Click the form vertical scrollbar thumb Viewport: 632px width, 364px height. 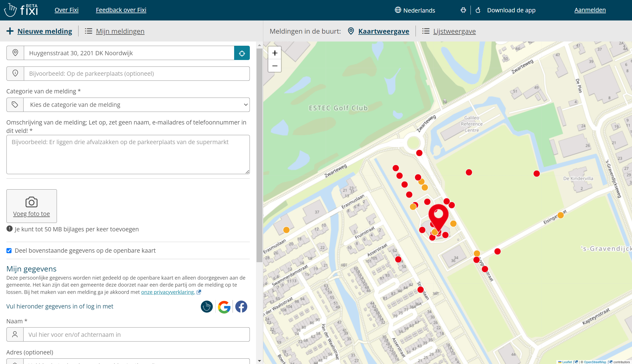(259, 155)
